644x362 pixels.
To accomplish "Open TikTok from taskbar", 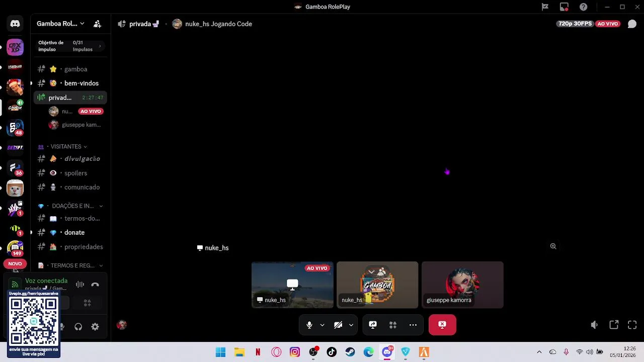I will point(332,352).
